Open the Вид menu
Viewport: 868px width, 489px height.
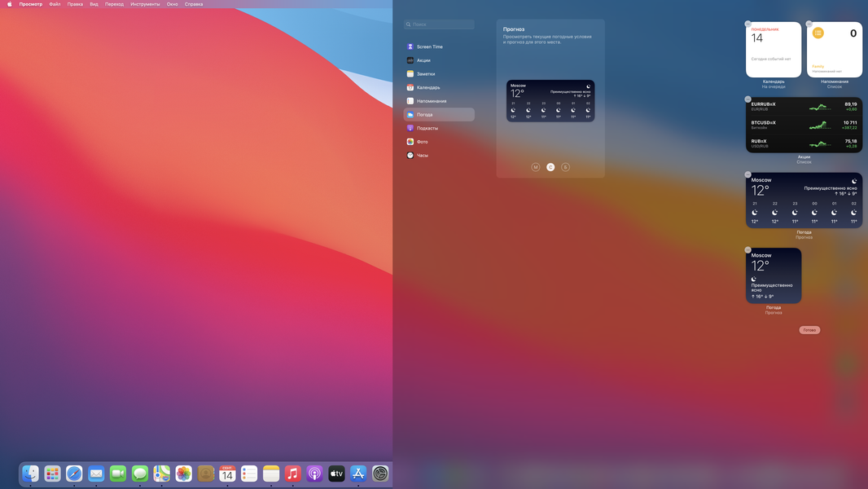click(x=94, y=4)
